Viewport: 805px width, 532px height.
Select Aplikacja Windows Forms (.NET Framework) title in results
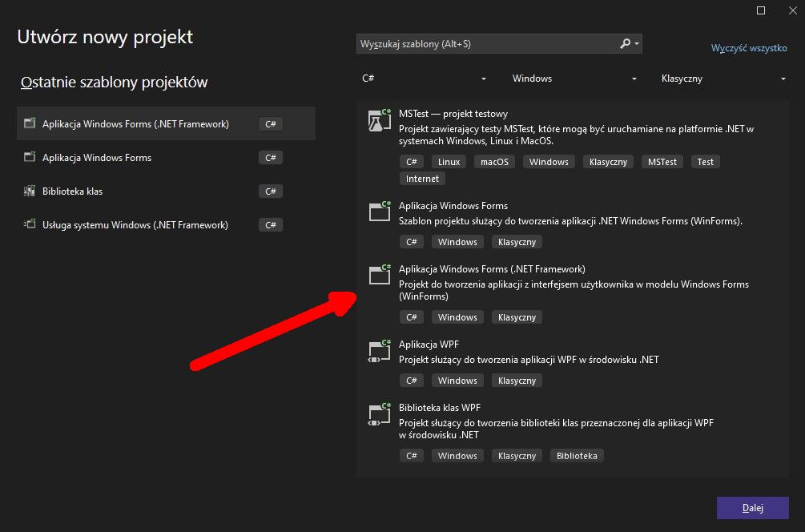(492, 268)
